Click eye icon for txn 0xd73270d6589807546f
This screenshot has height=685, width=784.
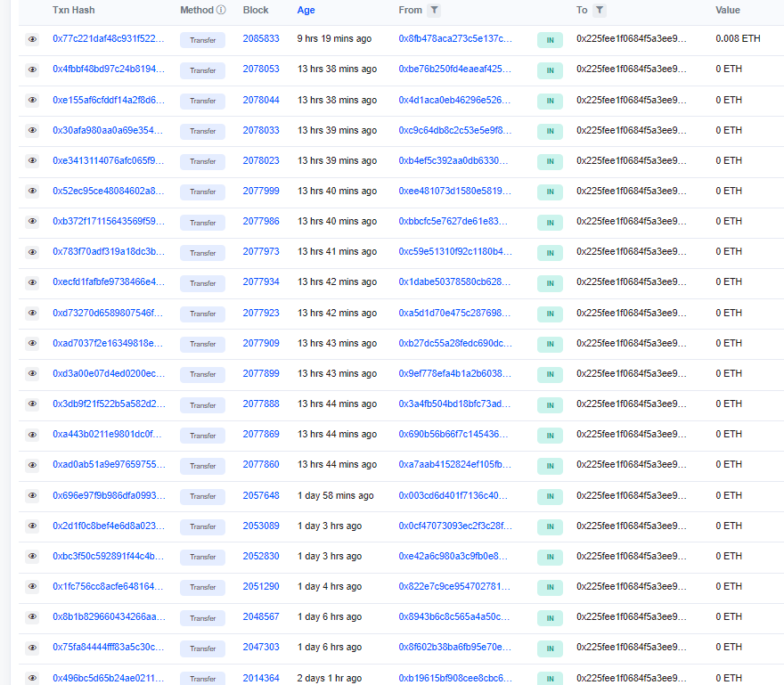[32, 313]
